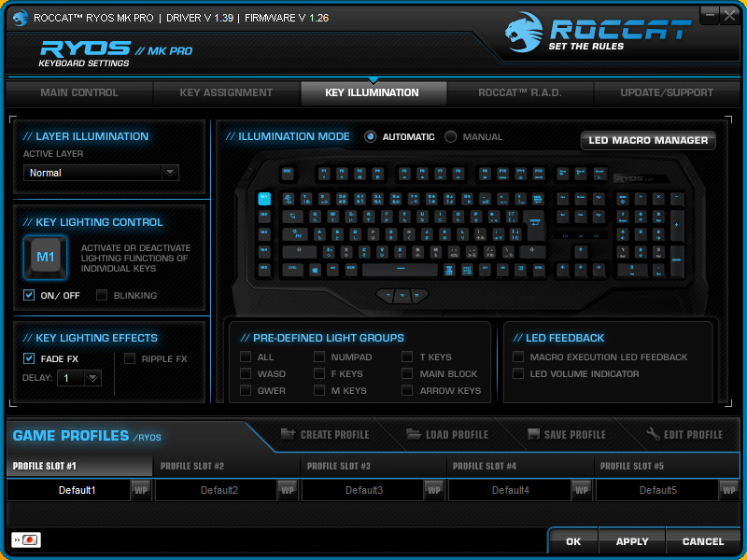Click Load Profile
The height and width of the screenshot is (560, 747).
click(447, 434)
